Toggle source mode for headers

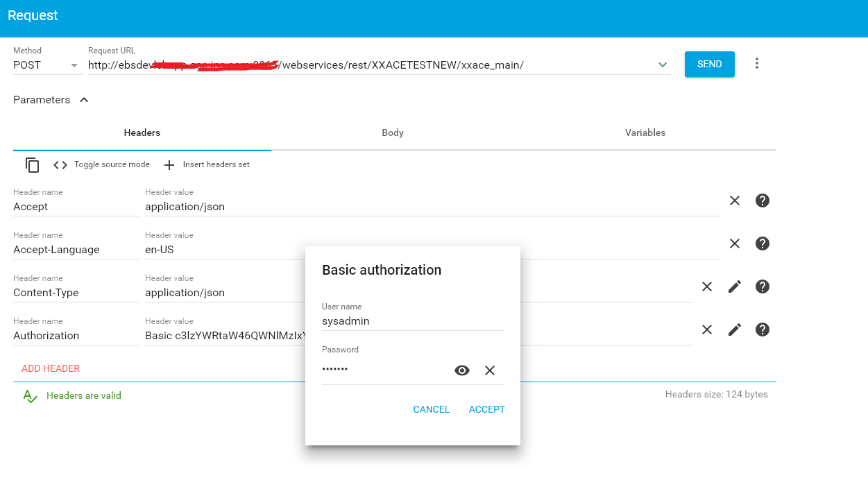pos(102,165)
